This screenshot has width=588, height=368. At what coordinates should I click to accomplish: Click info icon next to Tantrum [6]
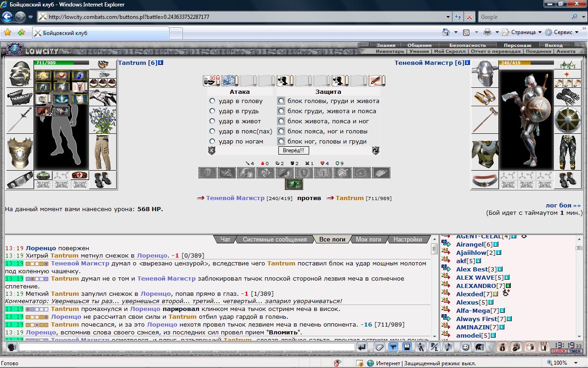coord(161,63)
